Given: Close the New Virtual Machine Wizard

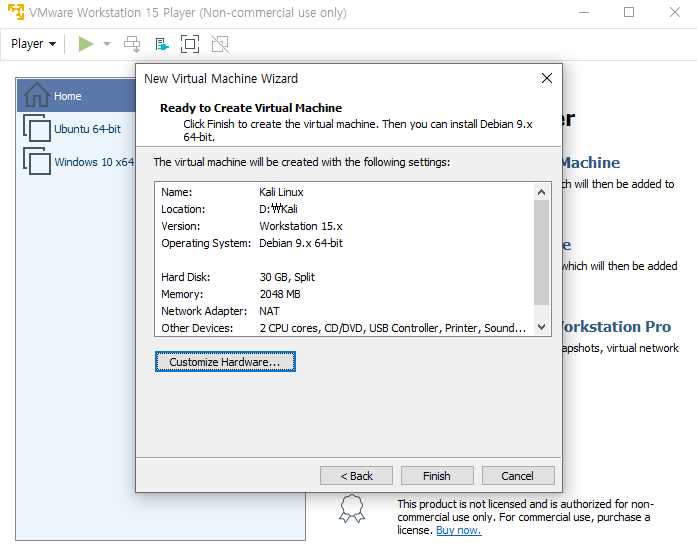Looking at the screenshot, I should coord(547,78).
